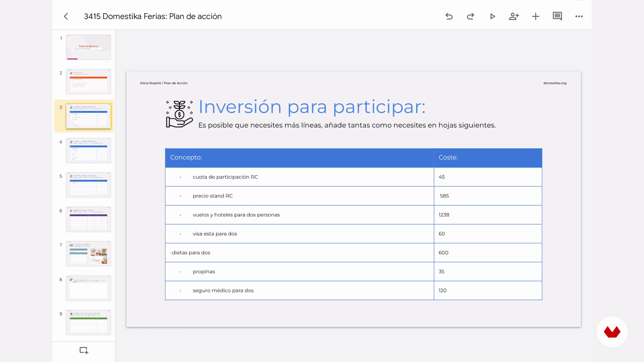644x362 pixels.
Task: Click the 'domestika.org' text on the slide
Action: [555, 83]
